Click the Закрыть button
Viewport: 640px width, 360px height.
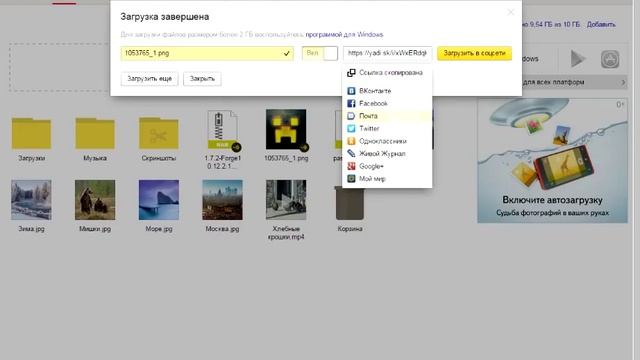(x=202, y=79)
